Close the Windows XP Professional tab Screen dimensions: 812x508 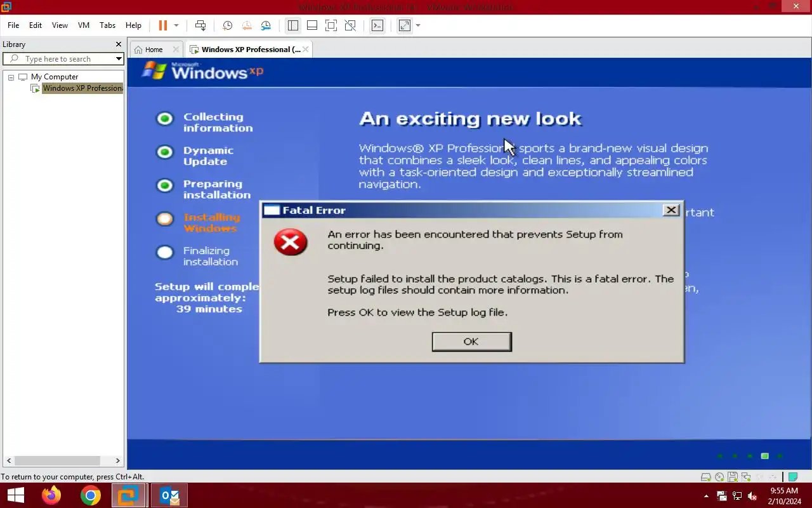click(305, 50)
